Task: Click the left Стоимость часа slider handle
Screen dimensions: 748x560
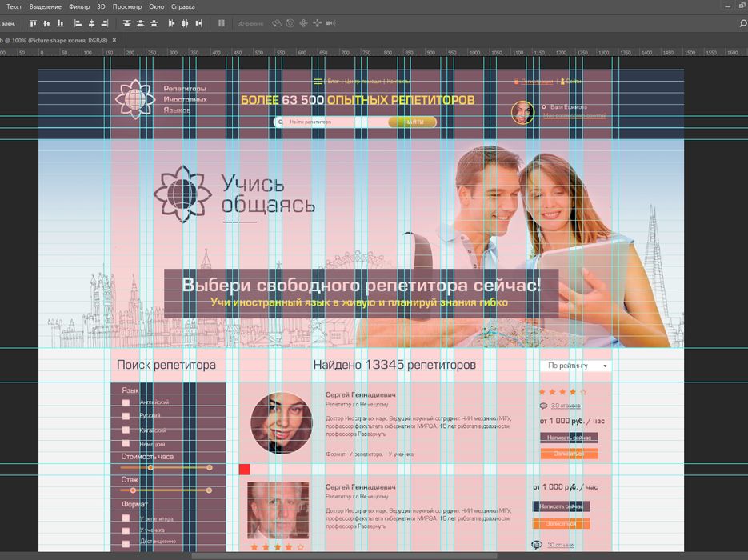Action: click(150, 467)
